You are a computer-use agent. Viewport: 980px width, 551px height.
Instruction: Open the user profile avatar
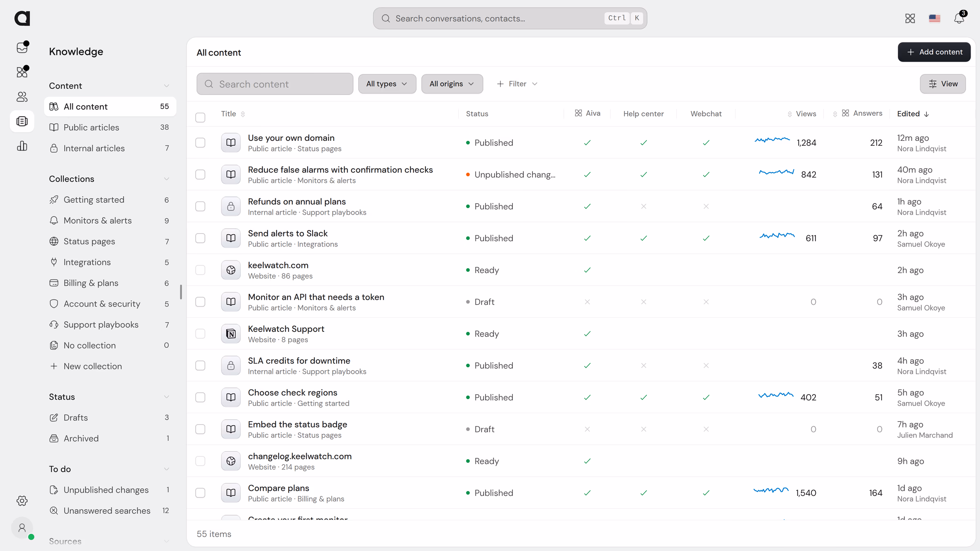(x=22, y=528)
